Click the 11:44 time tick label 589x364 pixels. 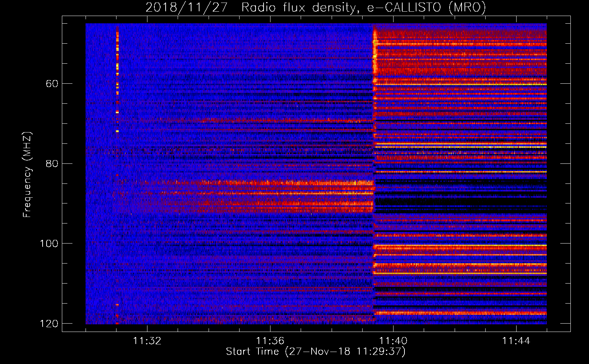(516, 341)
